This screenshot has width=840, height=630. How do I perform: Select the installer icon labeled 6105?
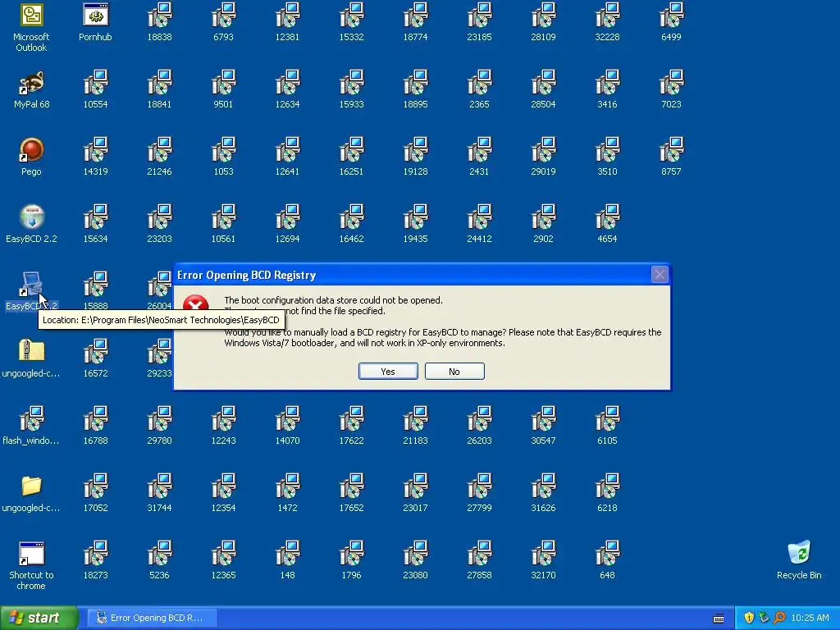(x=608, y=418)
